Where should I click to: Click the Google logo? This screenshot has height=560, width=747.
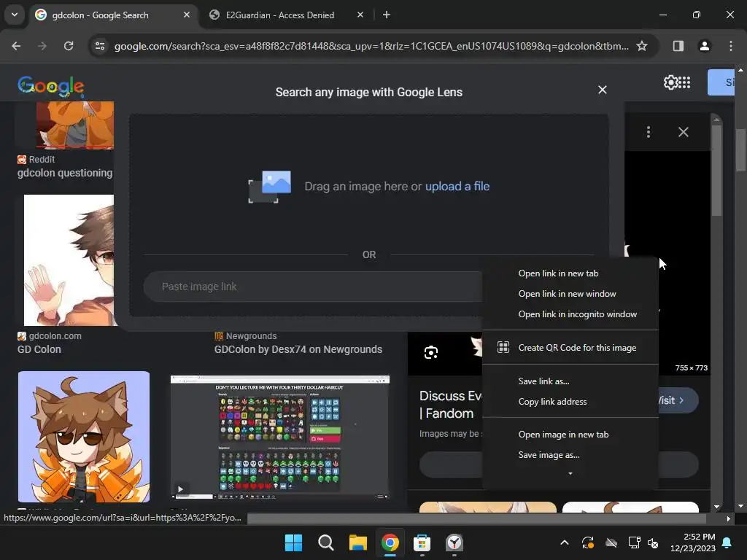pyautogui.click(x=51, y=86)
